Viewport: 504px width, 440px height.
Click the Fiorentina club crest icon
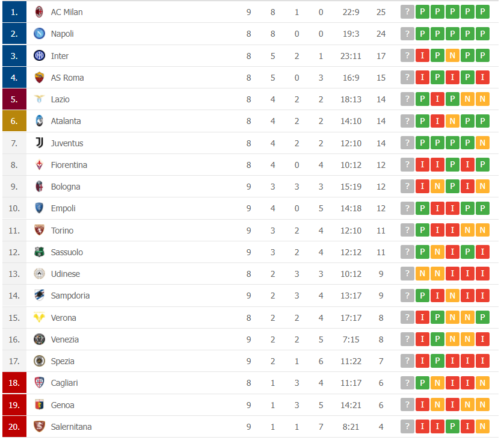pos(39,165)
